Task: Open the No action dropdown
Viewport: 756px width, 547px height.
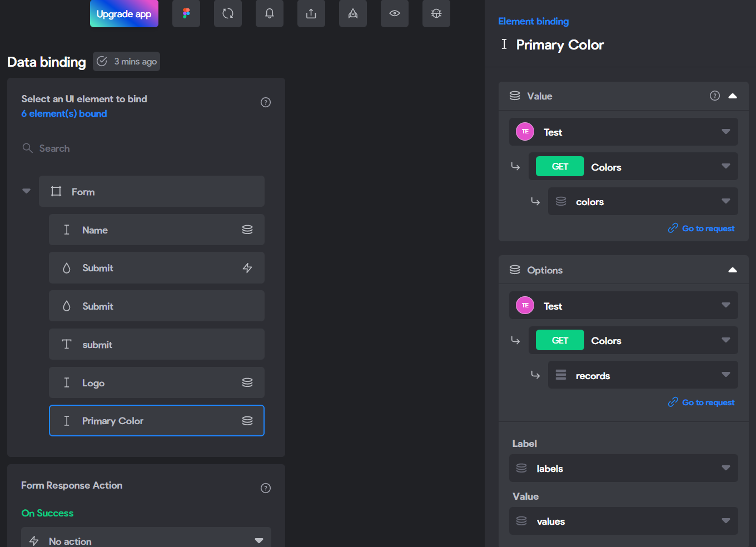Action: coord(146,540)
